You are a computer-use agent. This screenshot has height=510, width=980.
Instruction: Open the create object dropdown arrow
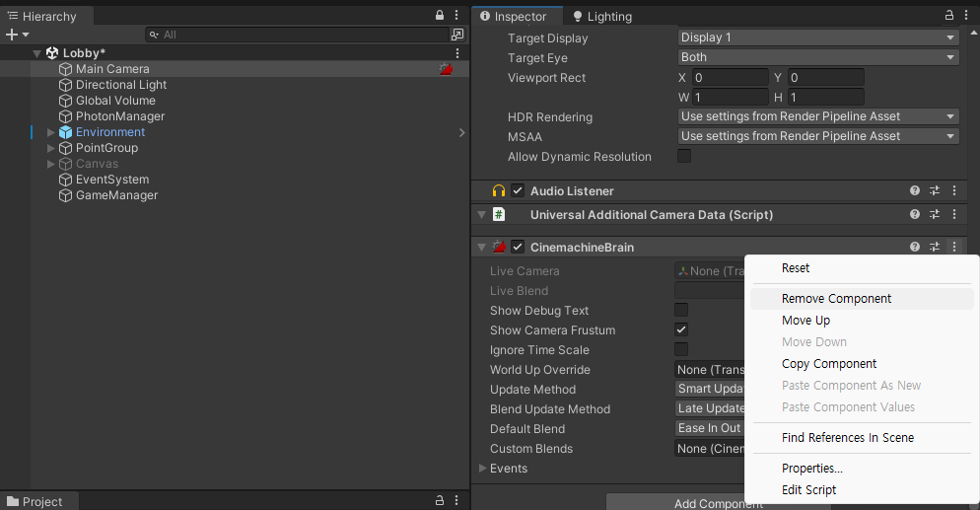coord(26,35)
